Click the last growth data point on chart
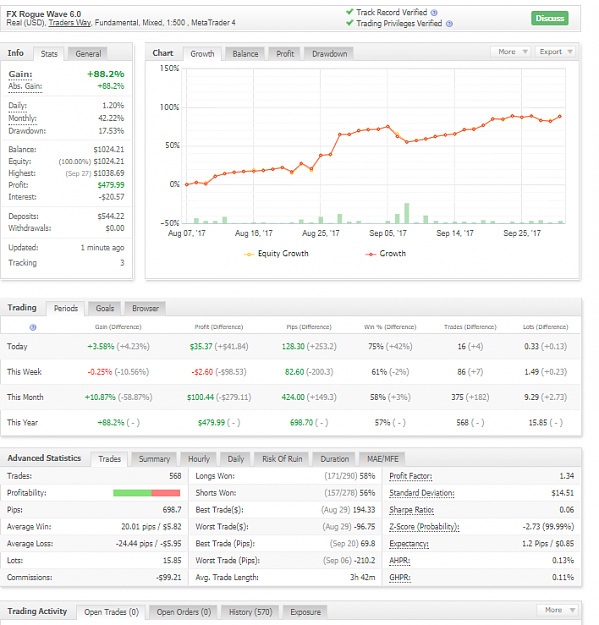599x625 pixels. point(560,116)
